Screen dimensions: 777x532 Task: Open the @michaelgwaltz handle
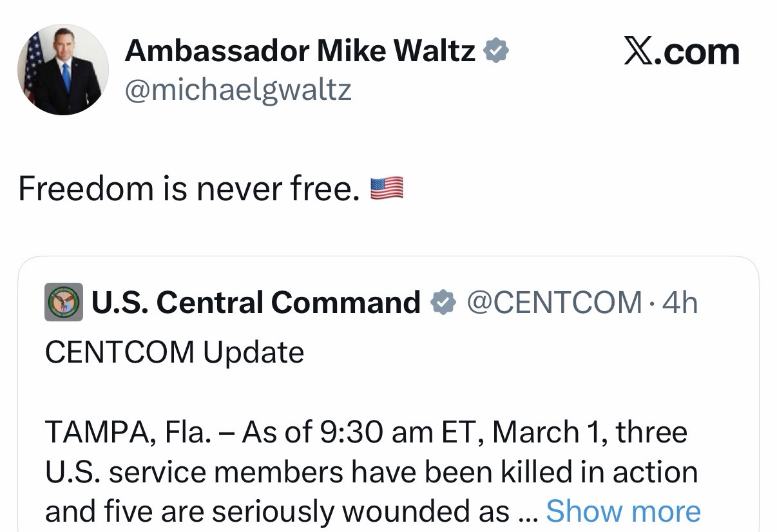pyautogui.click(x=238, y=90)
